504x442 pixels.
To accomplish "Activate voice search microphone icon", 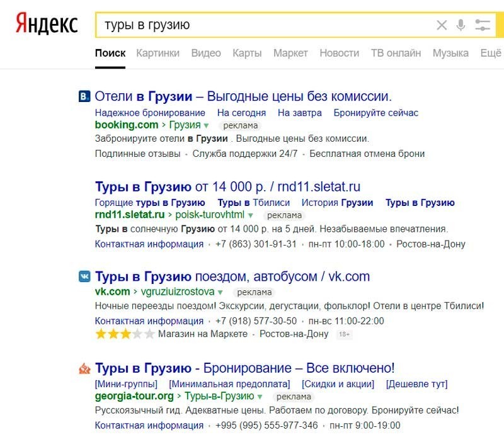I will [x=461, y=25].
